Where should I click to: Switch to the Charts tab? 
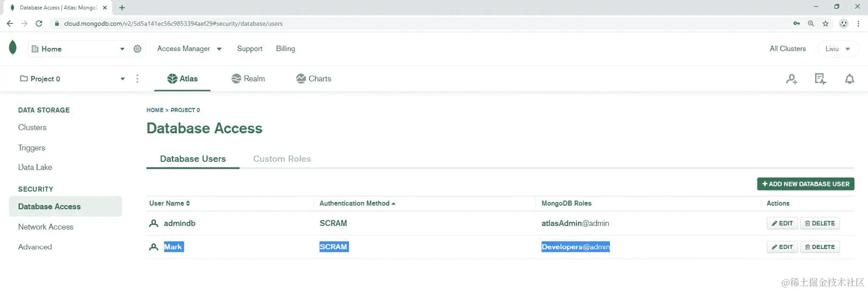click(x=314, y=79)
